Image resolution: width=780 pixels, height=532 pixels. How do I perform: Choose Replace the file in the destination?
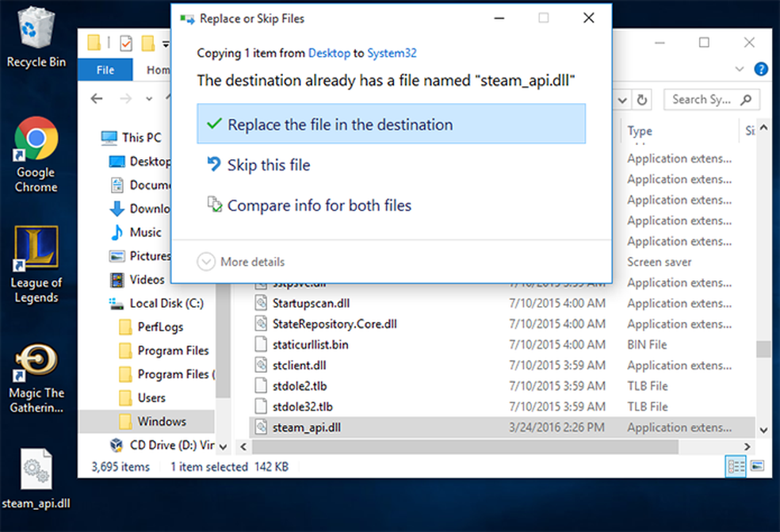click(x=391, y=124)
